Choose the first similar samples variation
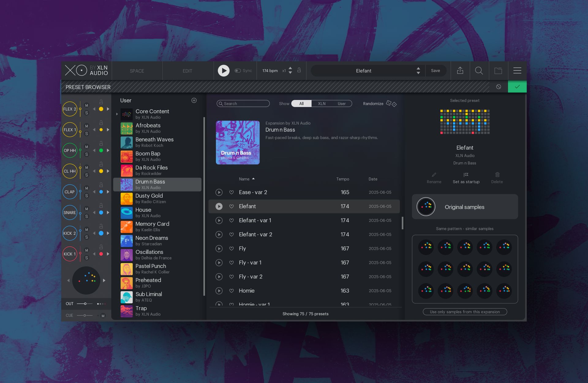This screenshot has width=588, height=383. [x=426, y=247]
